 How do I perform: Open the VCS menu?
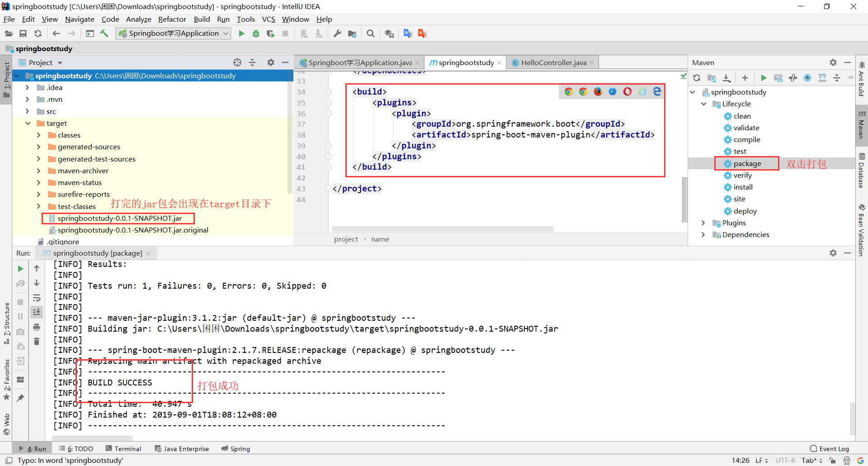tap(269, 19)
